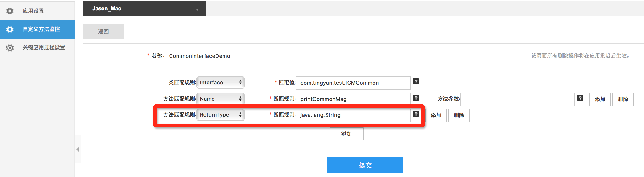Click help icon next to com.tingyun.test.ICMCommon field
This screenshot has height=177, width=644.
click(416, 82)
